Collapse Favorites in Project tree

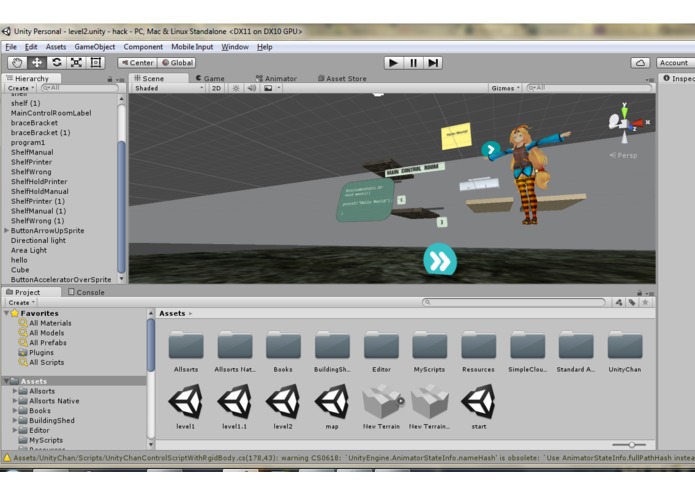pyautogui.click(x=6, y=313)
